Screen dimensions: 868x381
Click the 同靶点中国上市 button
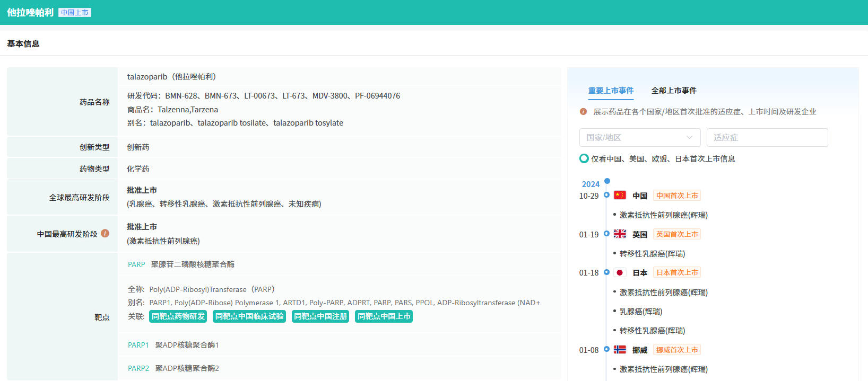click(x=384, y=316)
